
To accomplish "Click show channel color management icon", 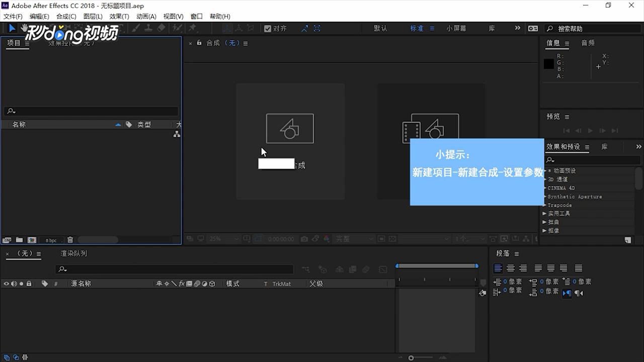I will pos(327,239).
